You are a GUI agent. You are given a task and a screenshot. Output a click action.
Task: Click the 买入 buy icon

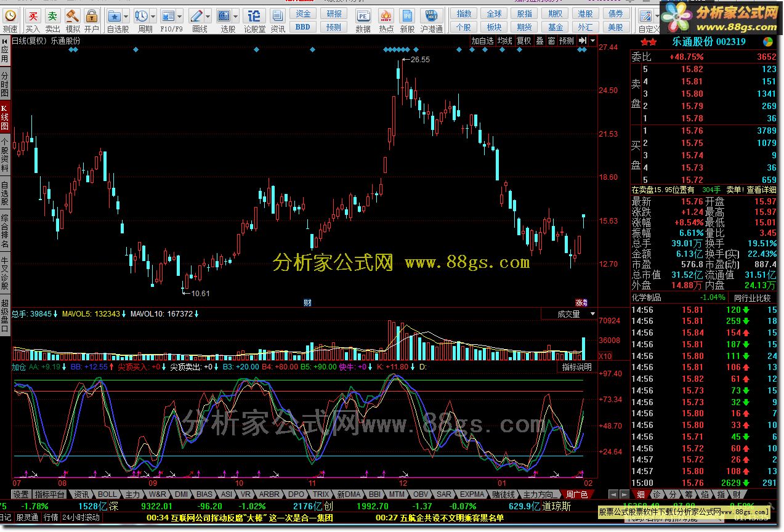coord(33,17)
